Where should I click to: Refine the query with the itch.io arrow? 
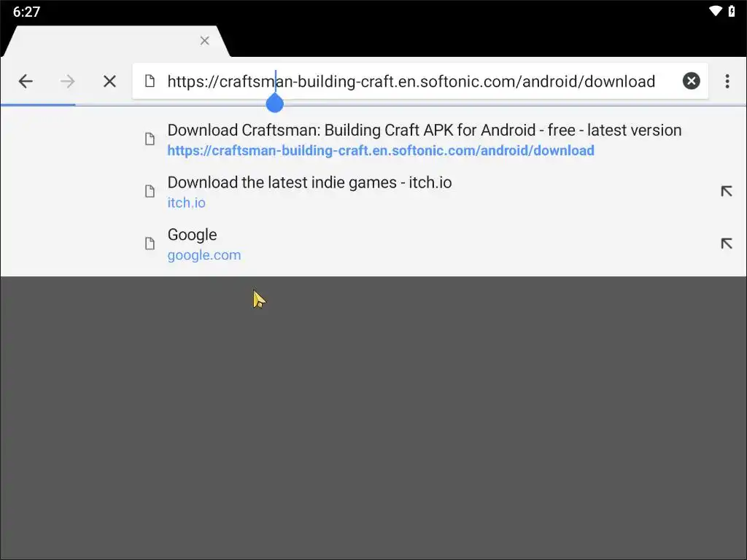tap(726, 192)
